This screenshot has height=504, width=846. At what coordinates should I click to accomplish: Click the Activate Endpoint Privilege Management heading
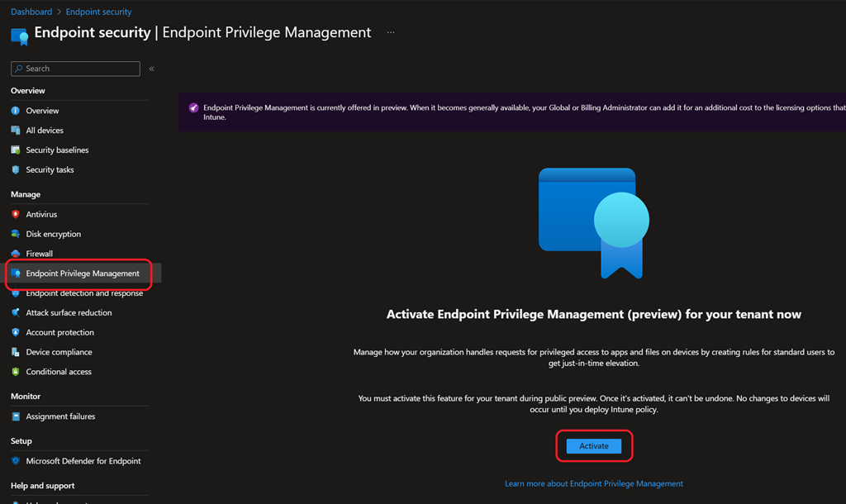(x=593, y=314)
